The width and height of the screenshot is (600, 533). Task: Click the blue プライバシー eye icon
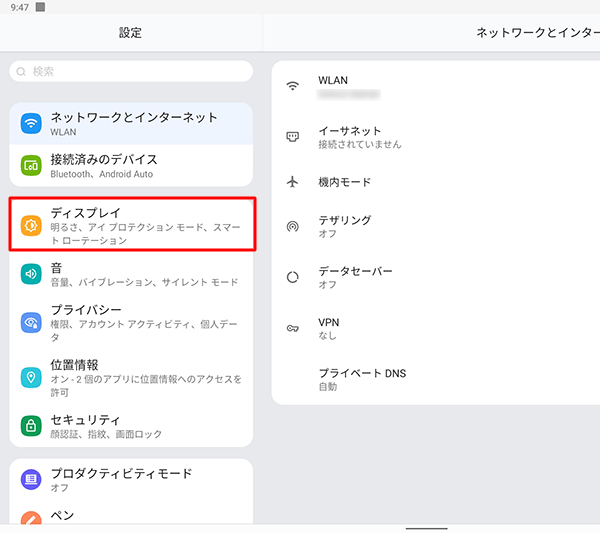point(32,322)
